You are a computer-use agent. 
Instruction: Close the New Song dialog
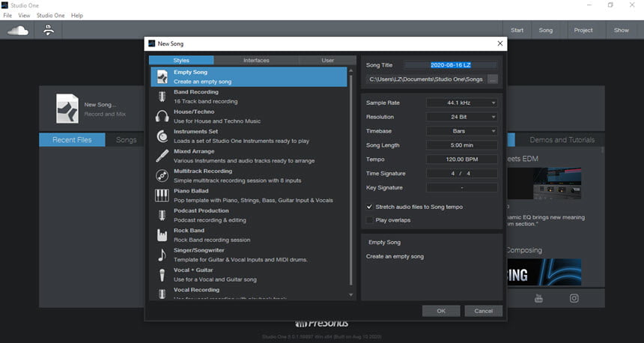pyautogui.click(x=499, y=43)
